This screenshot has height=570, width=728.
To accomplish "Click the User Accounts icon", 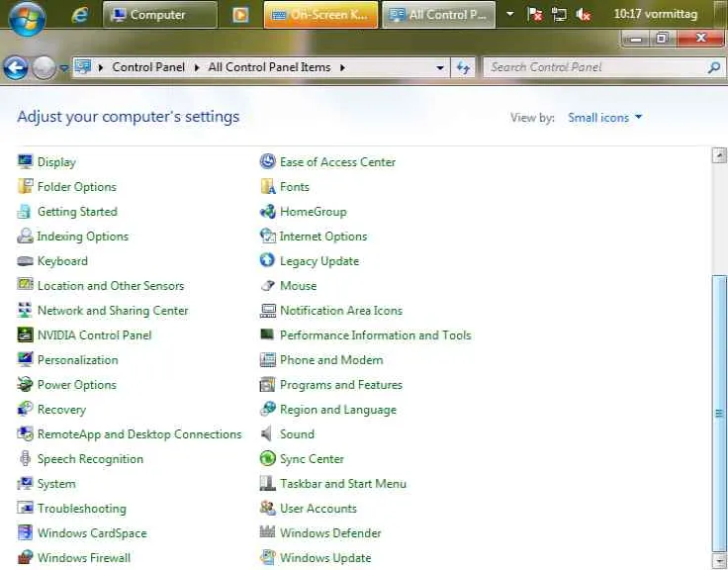I will point(267,508).
